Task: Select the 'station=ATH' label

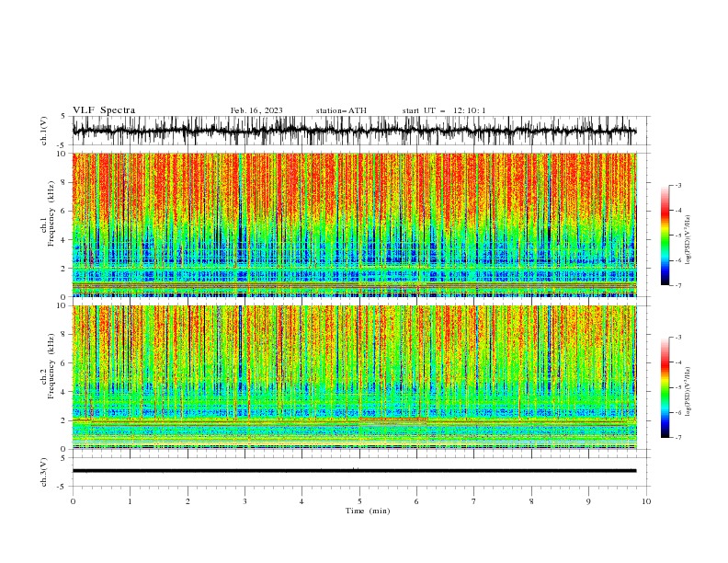Action: [341, 110]
